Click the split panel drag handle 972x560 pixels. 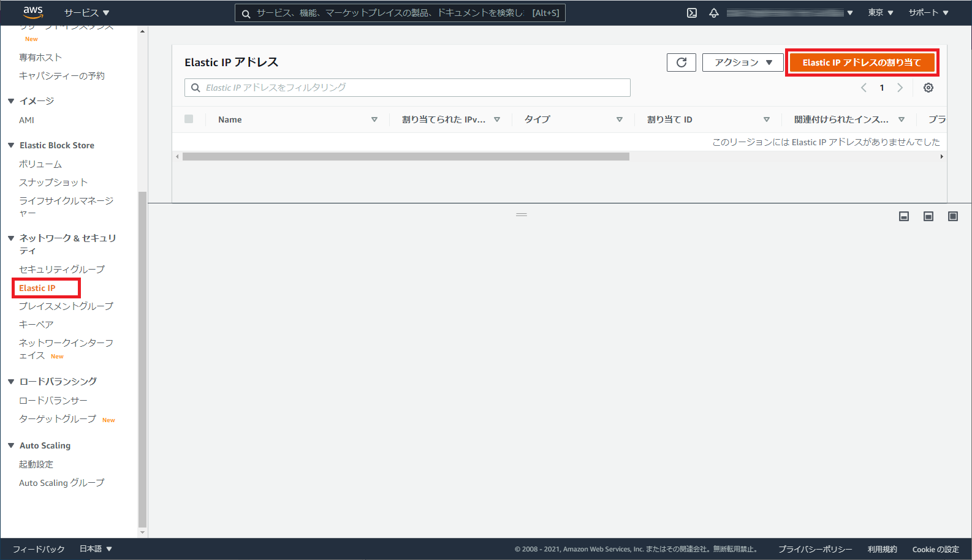522,215
